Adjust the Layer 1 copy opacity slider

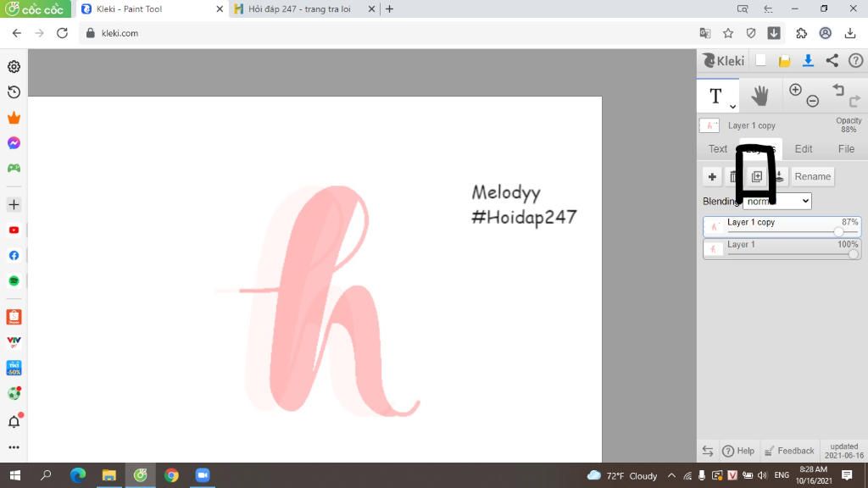coord(838,232)
